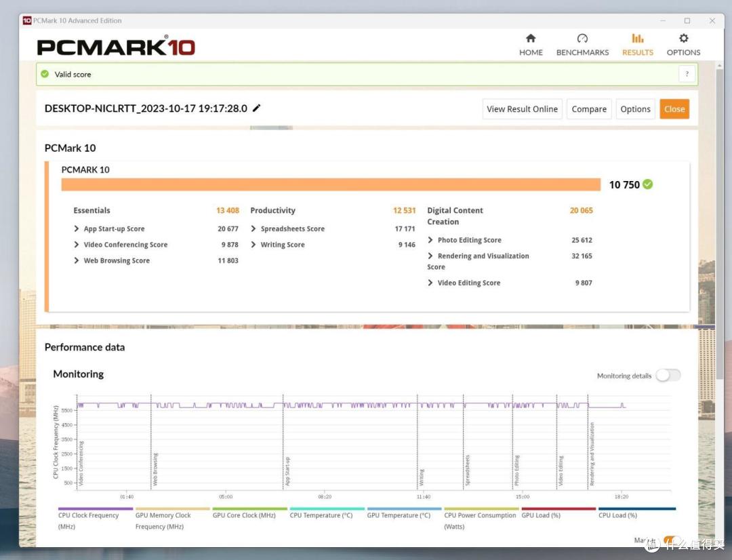The height and width of the screenshot is (560, 732).
Task: Maximize the PCMark 10 window
Action: [687, 20]
